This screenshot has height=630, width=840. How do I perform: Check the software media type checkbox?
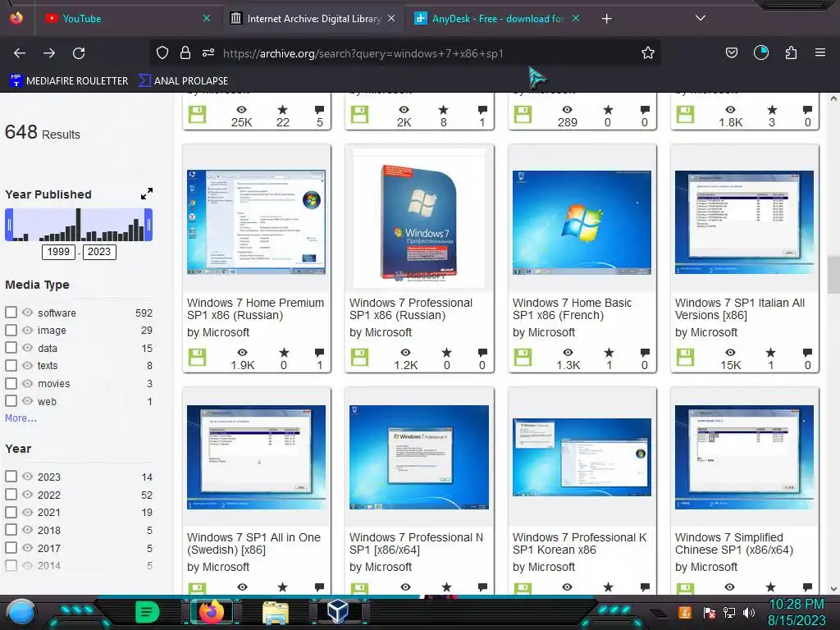11,313
